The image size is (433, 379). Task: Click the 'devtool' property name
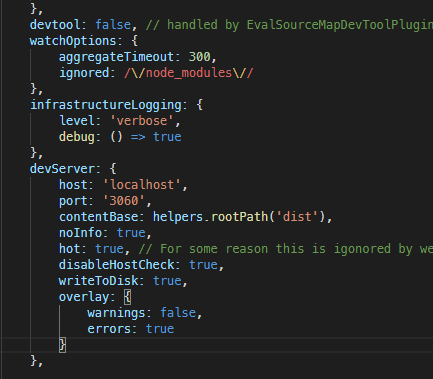[55, 25]
